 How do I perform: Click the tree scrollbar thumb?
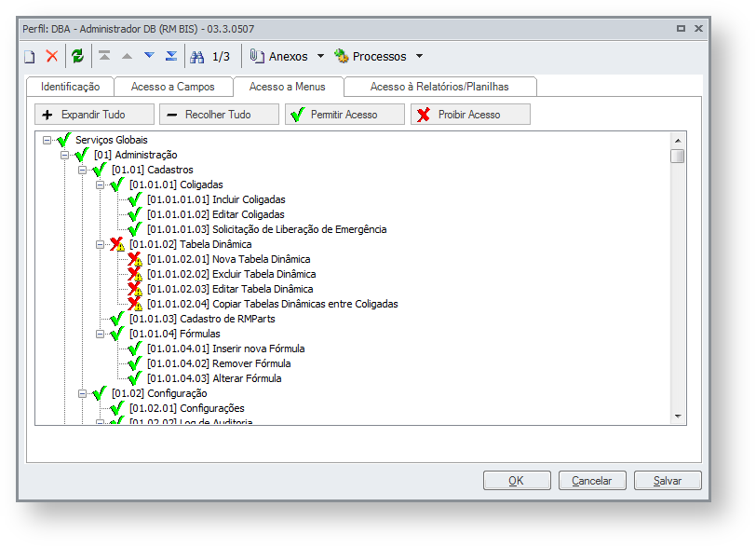[678, 157]
